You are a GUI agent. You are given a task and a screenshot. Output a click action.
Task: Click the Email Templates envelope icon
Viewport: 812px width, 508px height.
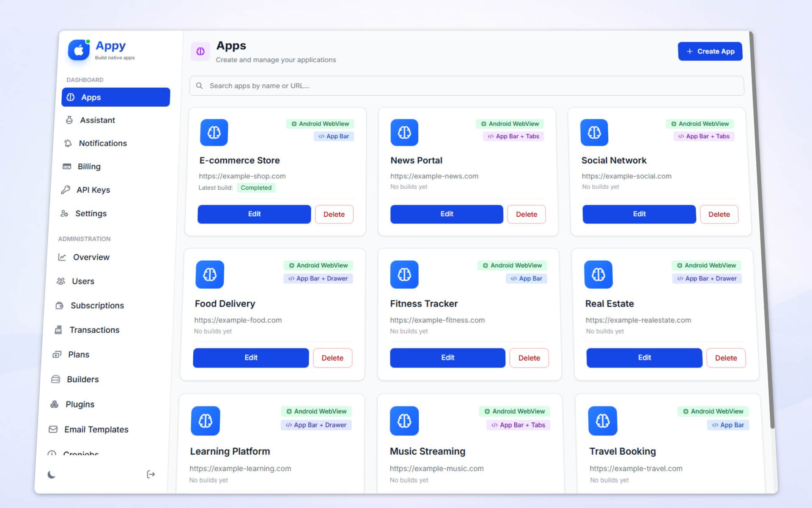pyautogui.click(x=52, y=429)
